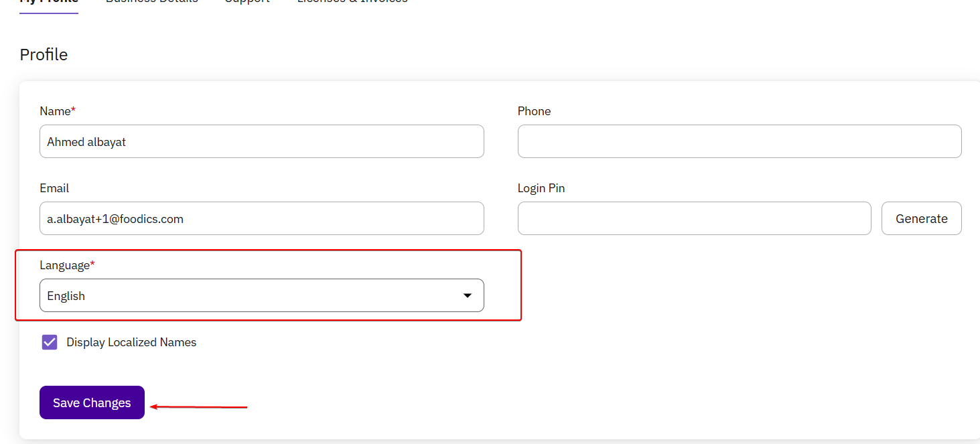The image size is (980, 444).
Task: Click the Profile section heading
Action: pos(44,54)
